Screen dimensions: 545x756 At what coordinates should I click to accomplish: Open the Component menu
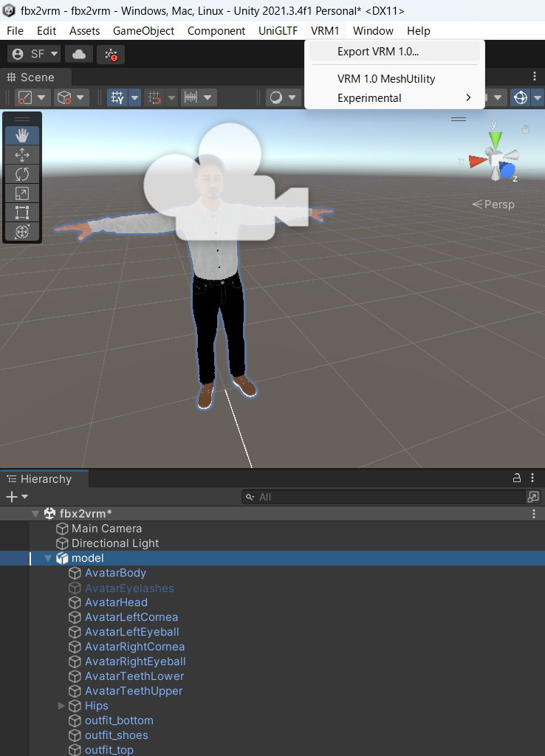[216, 31]
